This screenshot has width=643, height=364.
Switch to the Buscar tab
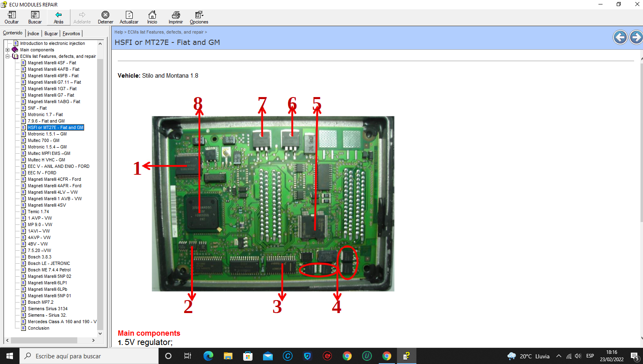[51, 34]
